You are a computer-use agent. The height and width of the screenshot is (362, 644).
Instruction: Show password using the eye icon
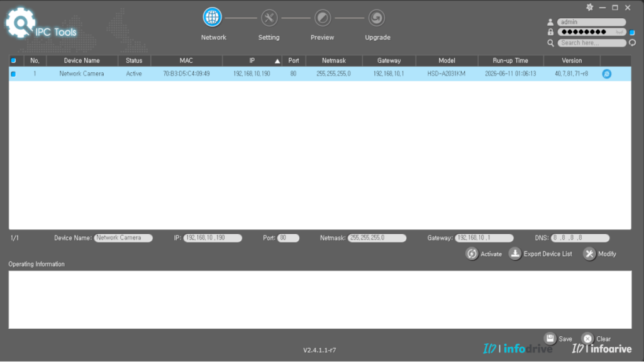619,32
